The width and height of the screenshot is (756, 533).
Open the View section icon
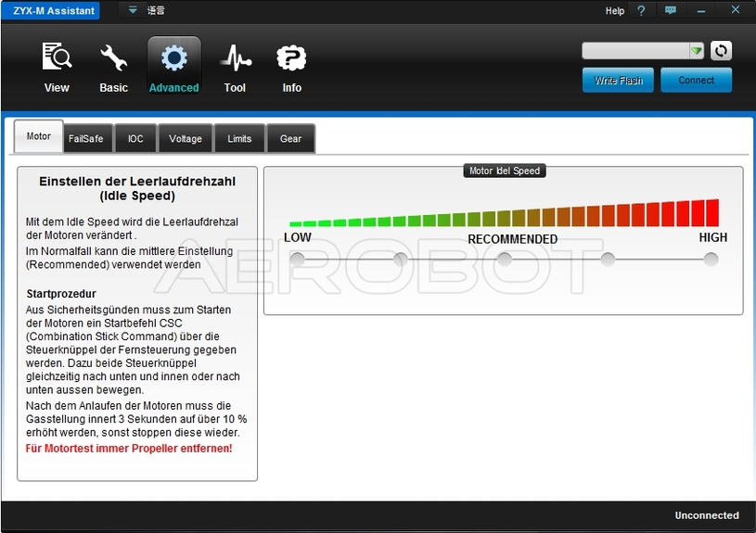[57, 58]
